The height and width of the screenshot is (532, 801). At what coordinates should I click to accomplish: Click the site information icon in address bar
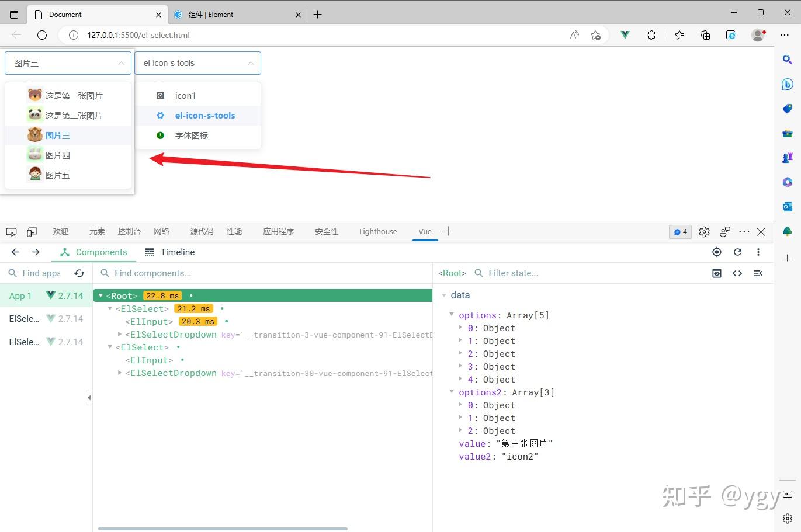point(74,35)
